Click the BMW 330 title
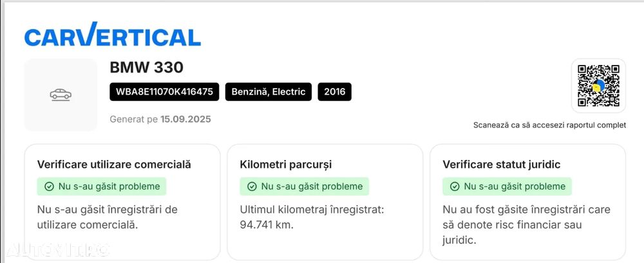 (146, 68)
